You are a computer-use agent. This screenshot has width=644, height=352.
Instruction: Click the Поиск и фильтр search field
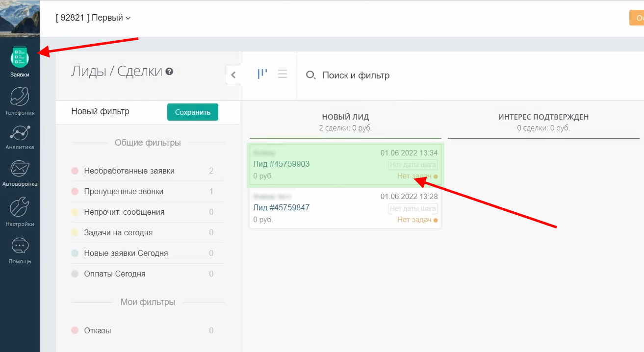pyautogui.click(x=356, y=75)
